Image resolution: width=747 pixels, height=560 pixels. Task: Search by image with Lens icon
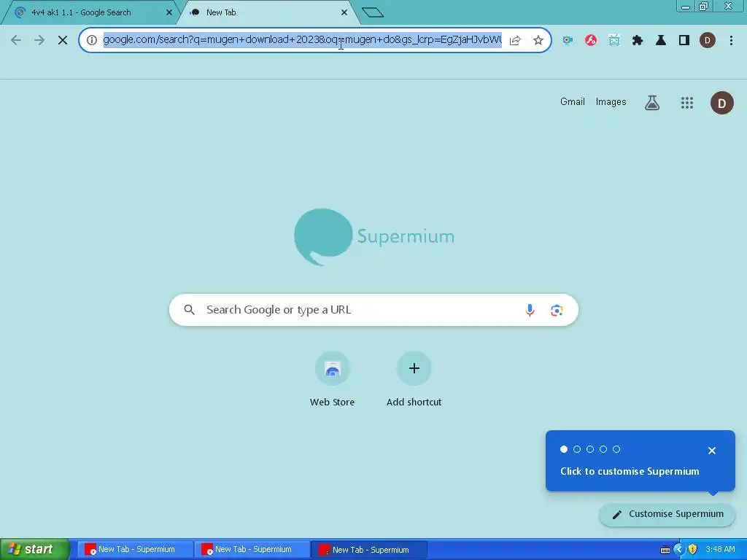[557, 311]
